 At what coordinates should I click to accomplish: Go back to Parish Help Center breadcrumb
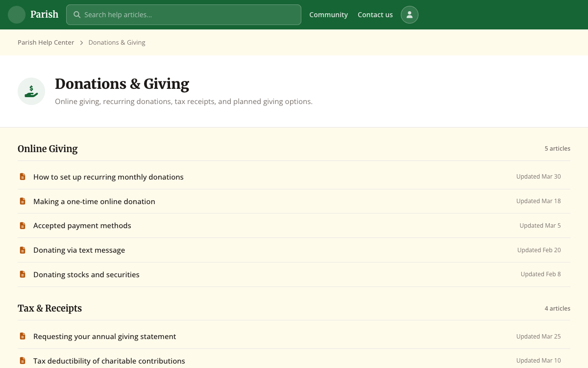click(46, 43)
